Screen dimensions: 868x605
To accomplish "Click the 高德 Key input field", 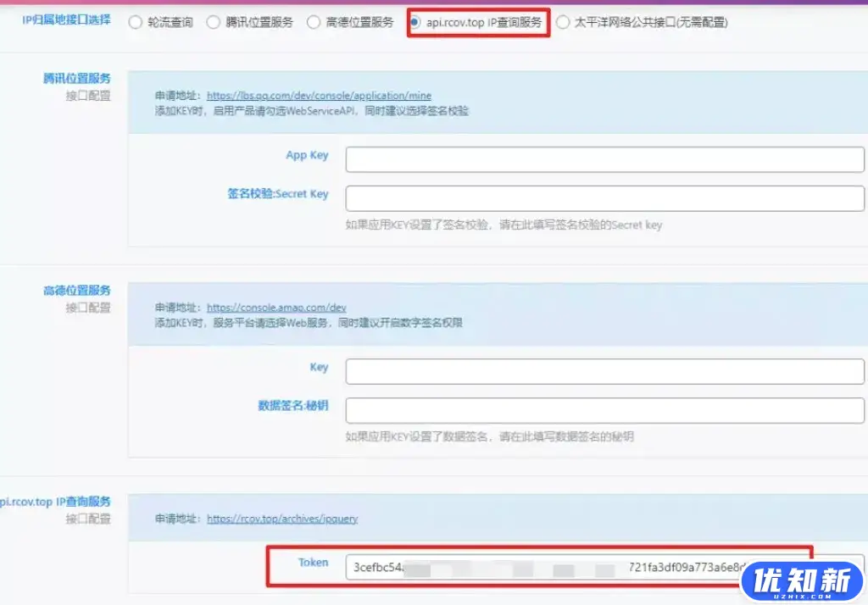I will pyautogui.click(x=603, y=370).
